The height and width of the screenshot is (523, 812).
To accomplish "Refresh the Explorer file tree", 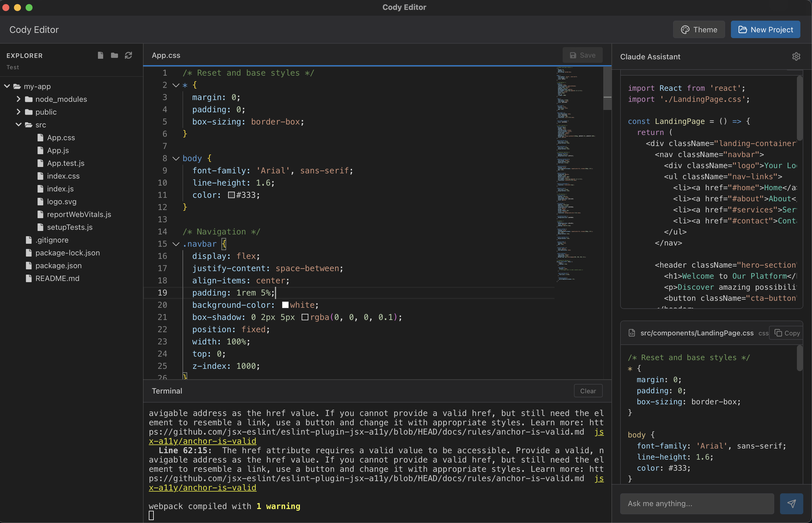I will pos(128,55).
